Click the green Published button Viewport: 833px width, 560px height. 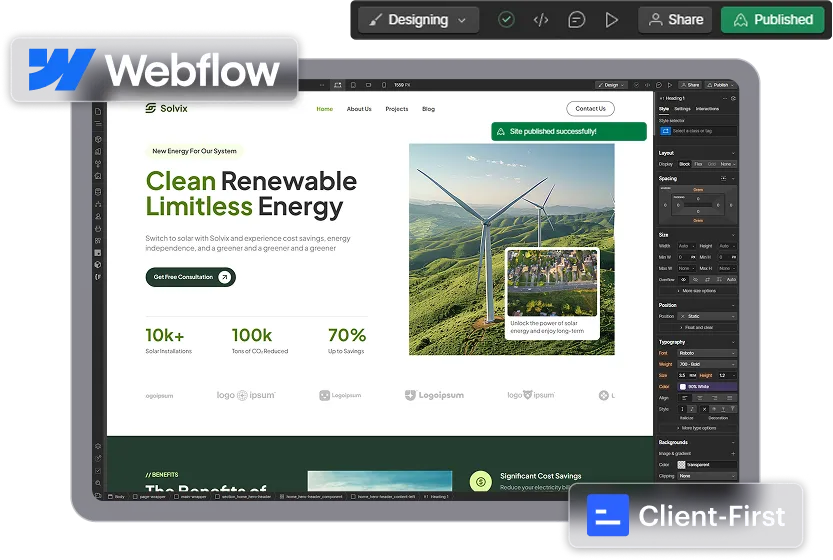click(772, 20)
